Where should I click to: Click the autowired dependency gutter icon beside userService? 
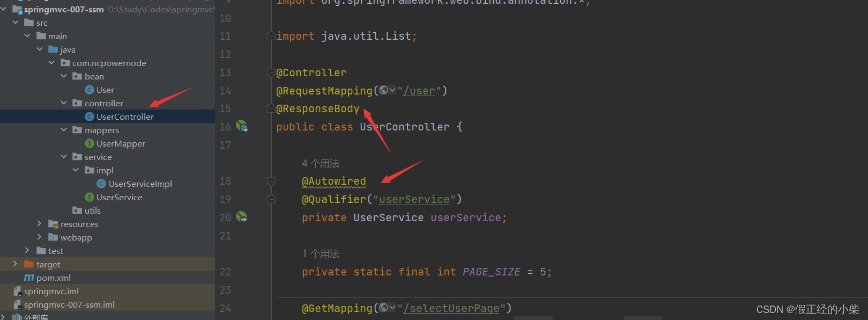pyautogui.click(x=242, y=217)
